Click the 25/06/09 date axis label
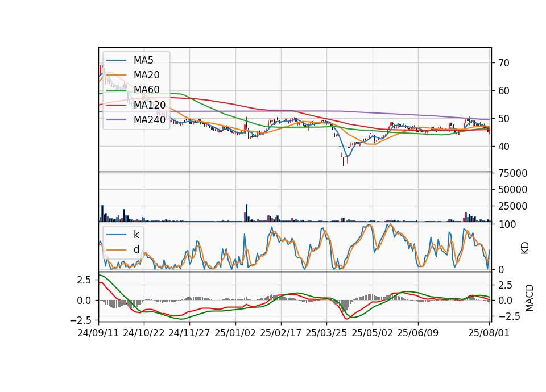The width and height of the screenshot is (546, 392). (418, 333)
